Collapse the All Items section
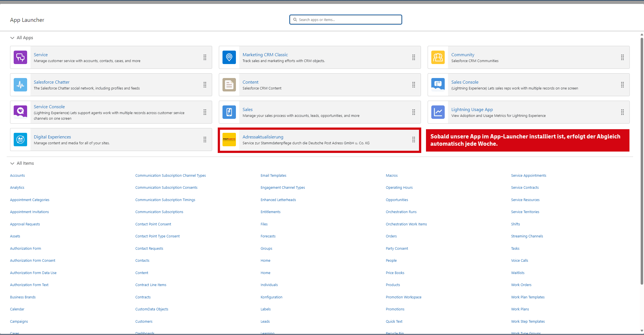The width and height of the screenshot is (644, 335). click(x=12, y=163)
